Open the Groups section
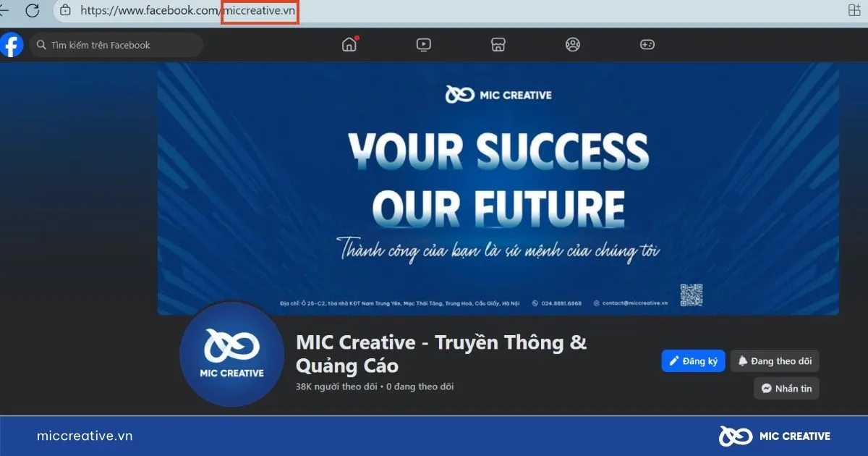This screenshot has width=868, height=456. click(572, 44)
